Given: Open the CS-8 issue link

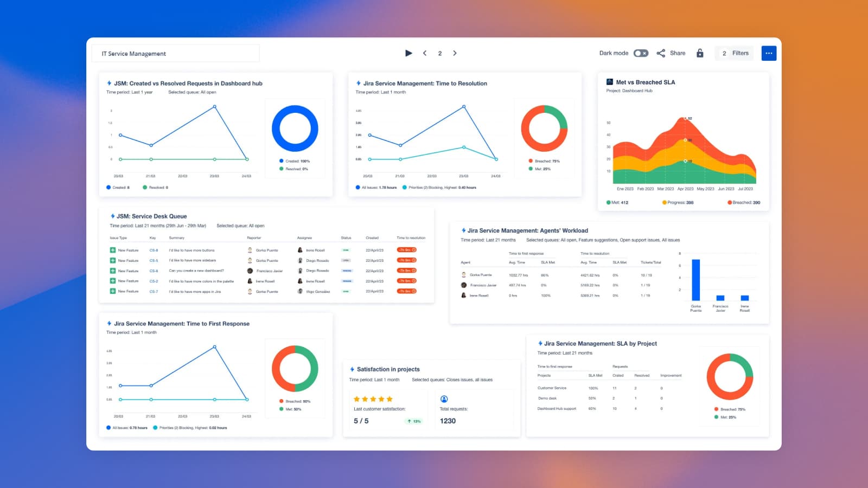Looking at the screenshot, I should (153, 250).
